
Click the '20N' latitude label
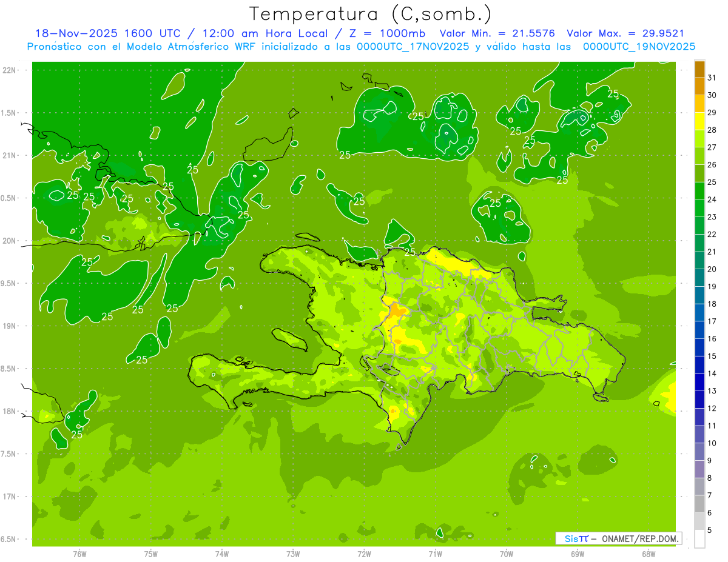point(8,241)
